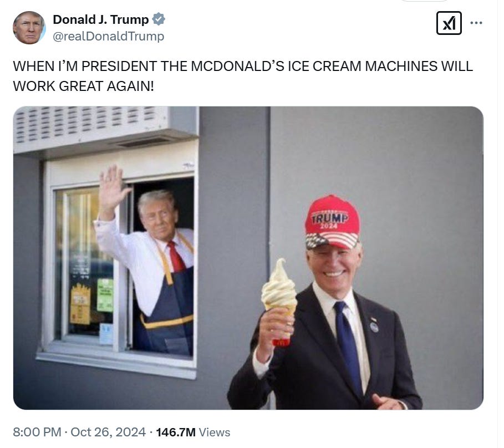Click the red tie in the window

[x=176, y=257]
